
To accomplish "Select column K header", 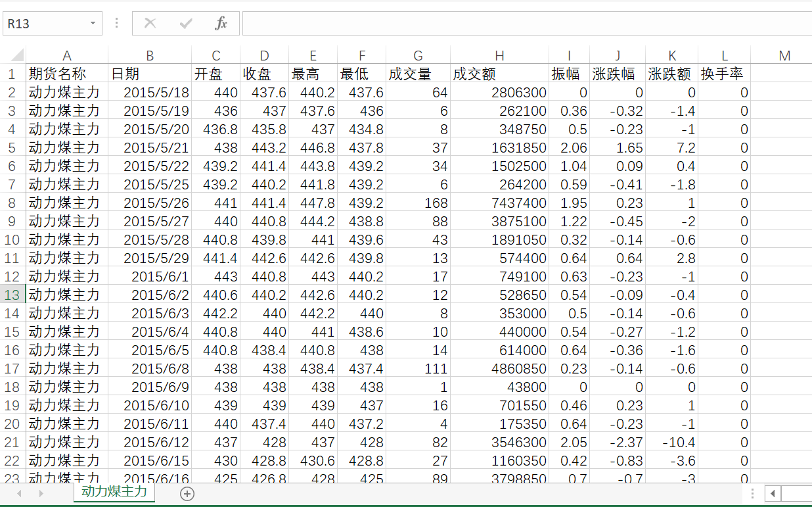I will [672, 56].
